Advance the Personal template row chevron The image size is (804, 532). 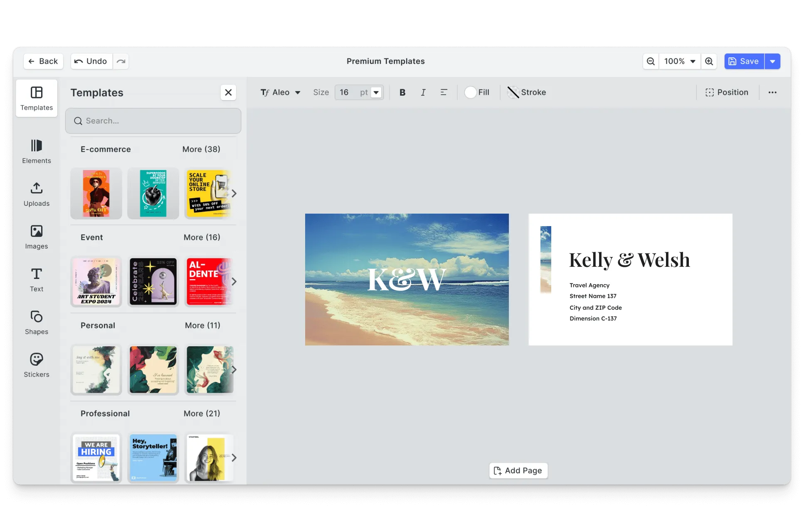[234, 370]
